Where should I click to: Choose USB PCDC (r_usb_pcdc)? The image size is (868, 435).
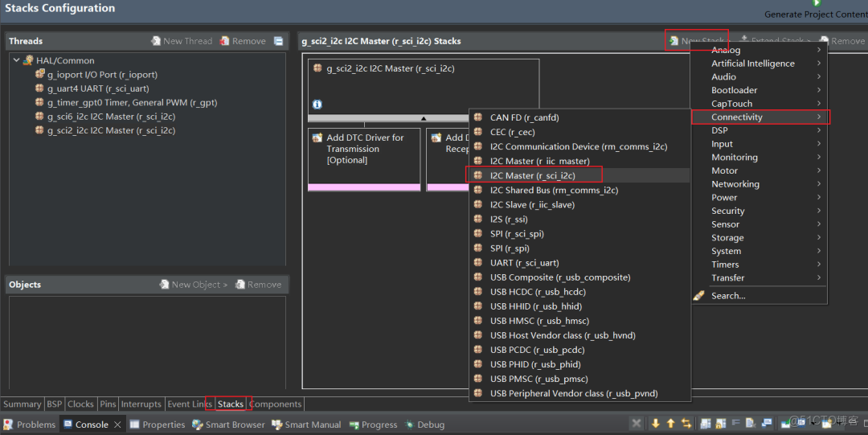click(x=579, y=350)
